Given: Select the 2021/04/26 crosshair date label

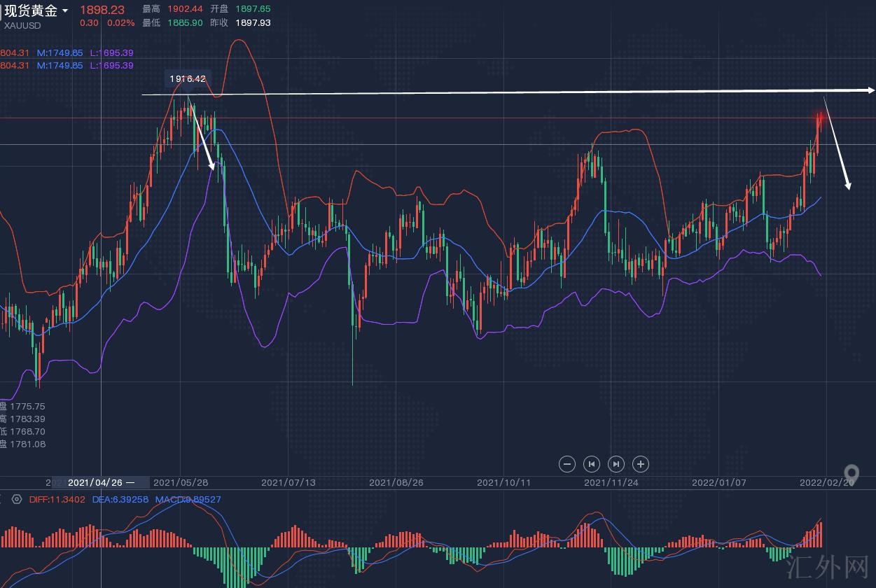Looking at the screenshot, I should point(95,482).
